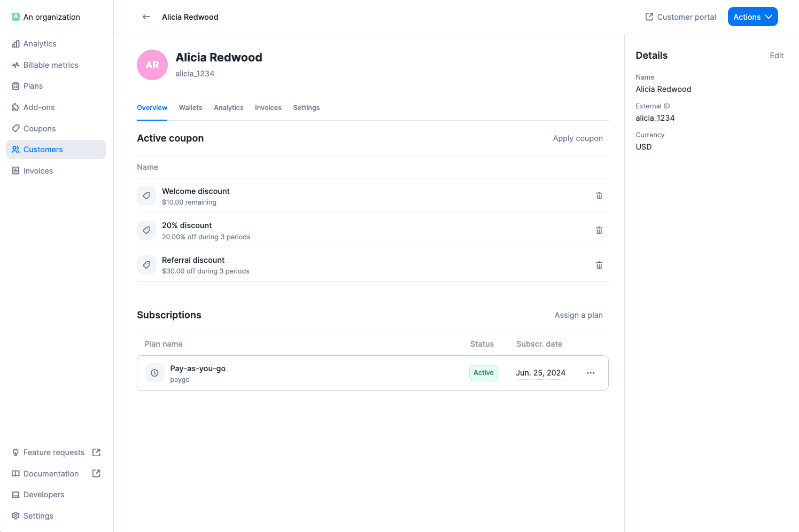799x532 pixels.
Task: Click the Documentation external link icon
Action: click(x=96, y=473)
